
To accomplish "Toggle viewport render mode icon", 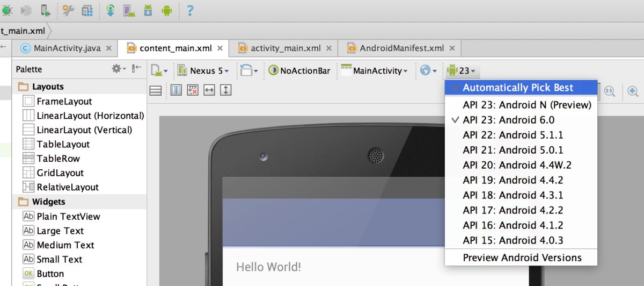I will 156,91.
